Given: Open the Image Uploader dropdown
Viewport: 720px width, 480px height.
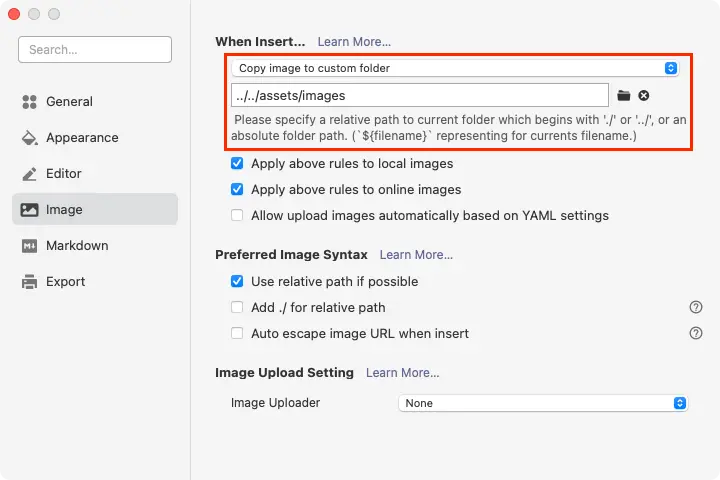Looking at the screenshot, I should click(543, 403).
